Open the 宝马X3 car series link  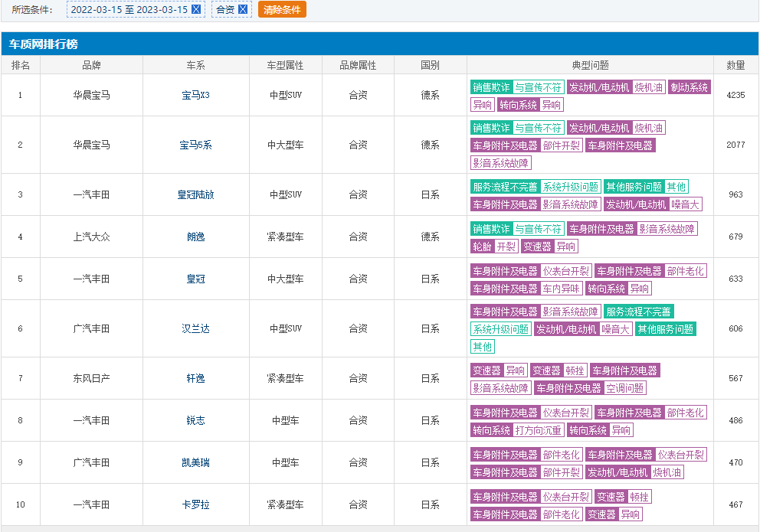[195, 95]
